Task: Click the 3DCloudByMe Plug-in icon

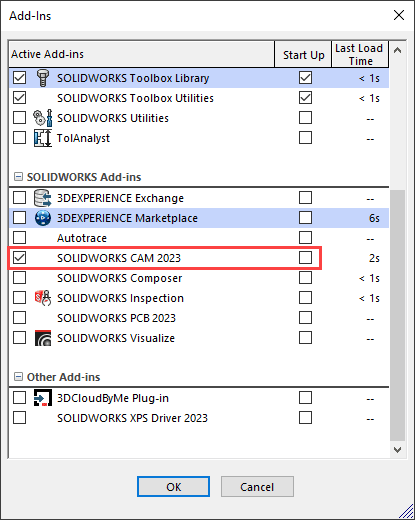Action: (43, 398)
